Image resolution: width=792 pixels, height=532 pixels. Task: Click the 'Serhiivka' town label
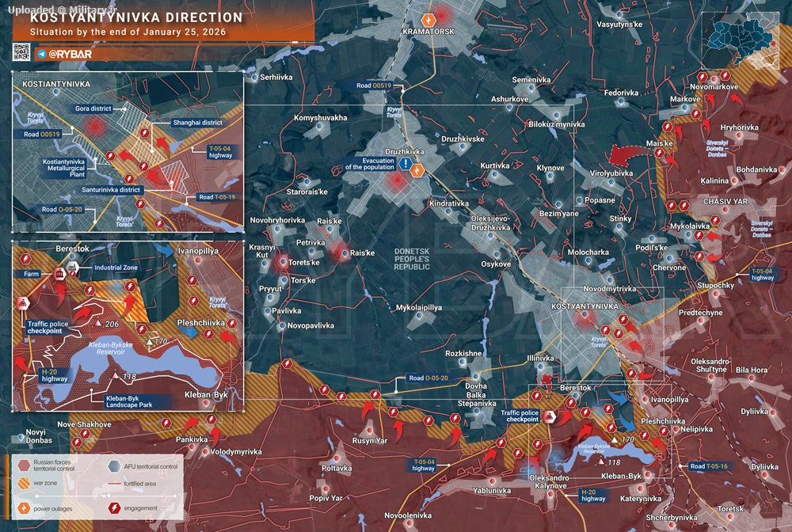click(276, 78)
